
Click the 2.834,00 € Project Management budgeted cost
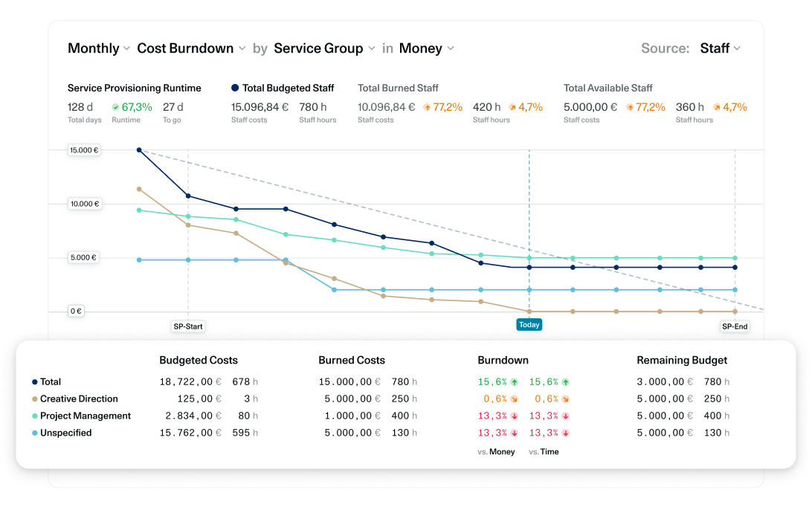(193, 416)
